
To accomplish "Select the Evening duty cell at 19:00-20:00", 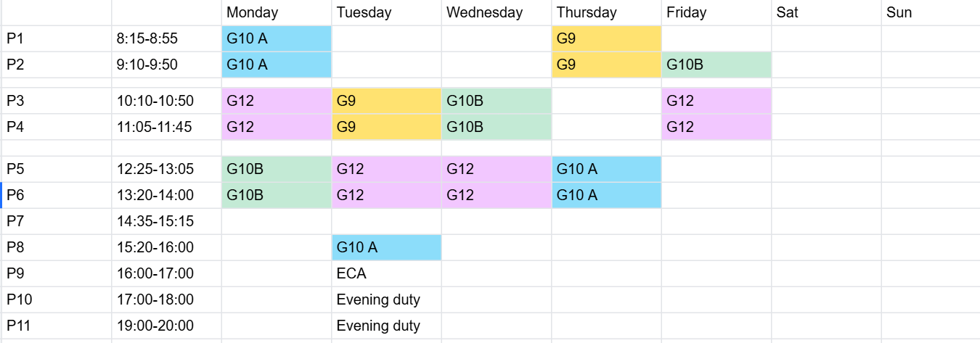I will 386,326.
